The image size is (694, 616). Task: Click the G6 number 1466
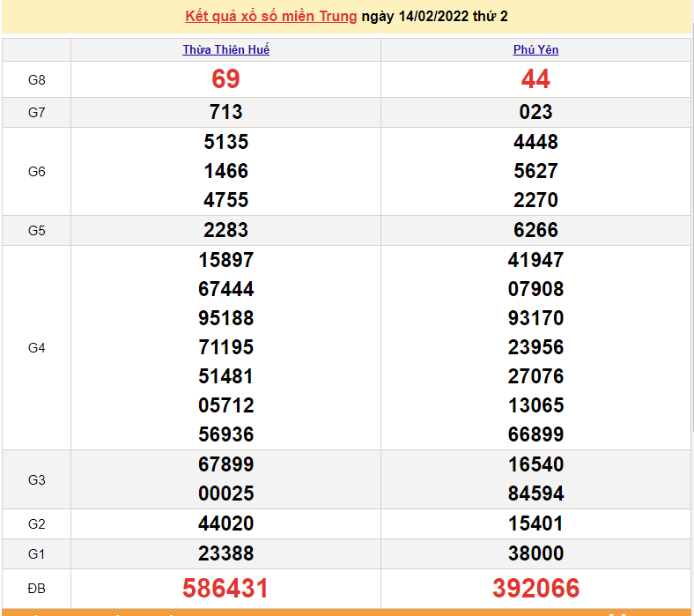click(225, 171)
